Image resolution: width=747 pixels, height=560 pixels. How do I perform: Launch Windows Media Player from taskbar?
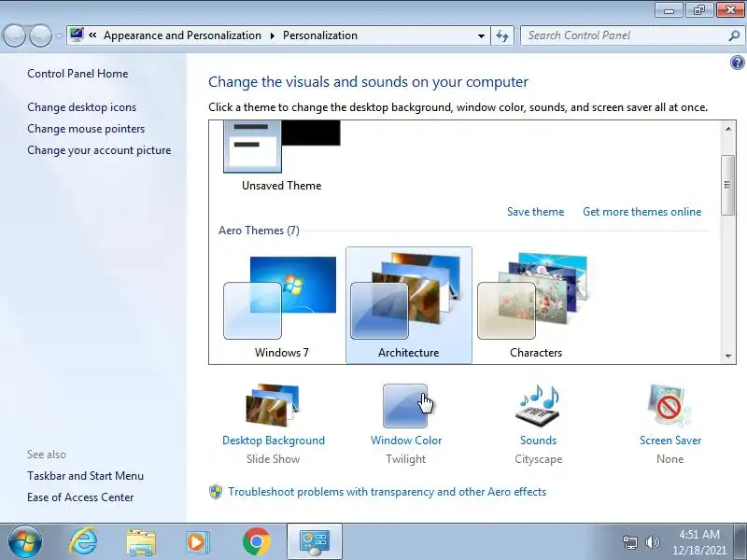pos(196,542)
